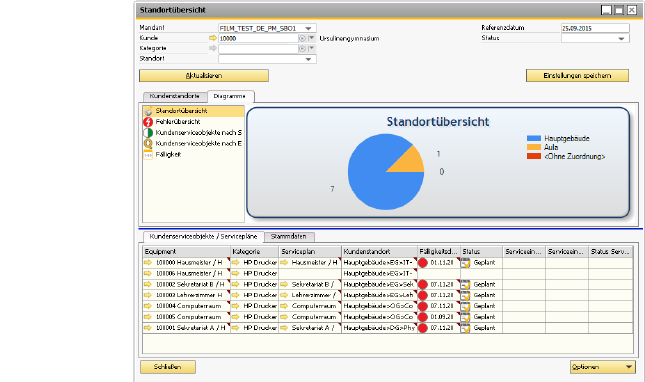Click the Equipment column header
The height and width of the screenshot is (382, 645).
(187, 251)
